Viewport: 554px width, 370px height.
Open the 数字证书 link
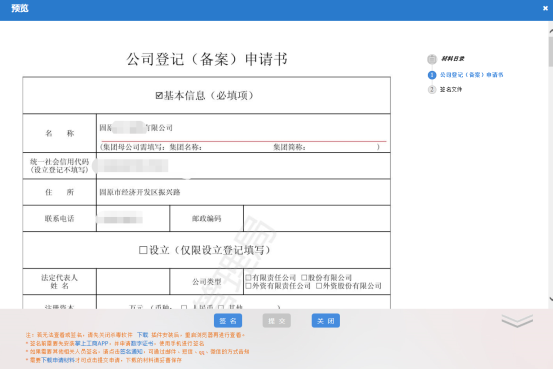click(x=142, y=343)
